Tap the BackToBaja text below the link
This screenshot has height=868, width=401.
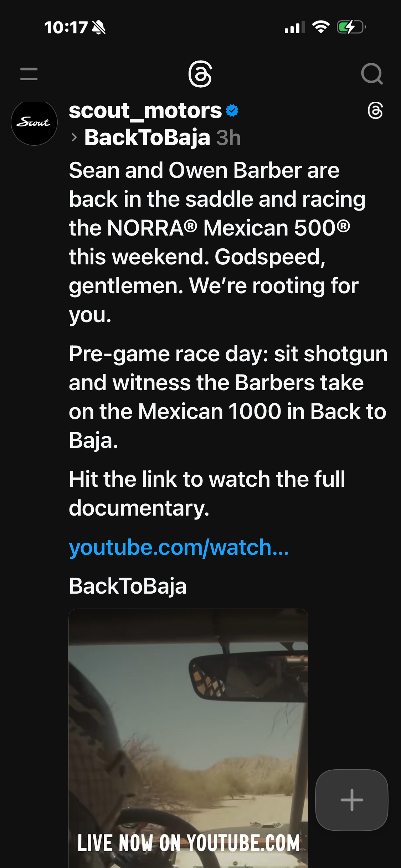[128, 586]
